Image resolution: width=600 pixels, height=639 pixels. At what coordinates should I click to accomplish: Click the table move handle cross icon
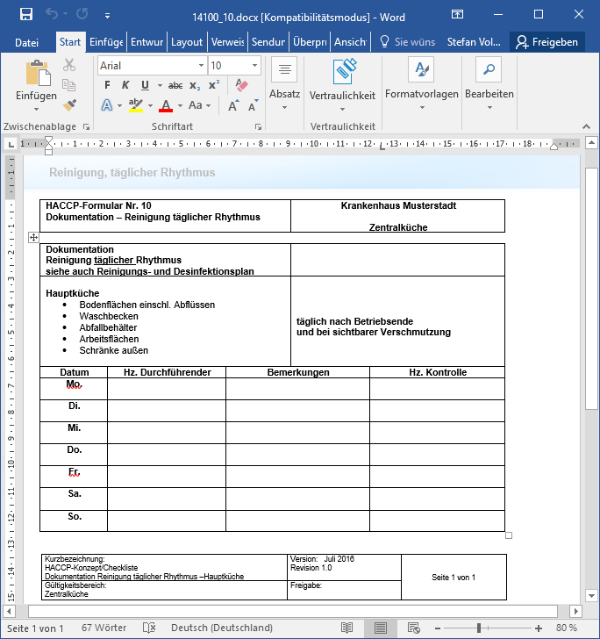pyautogui.click(x=34, y=237)
